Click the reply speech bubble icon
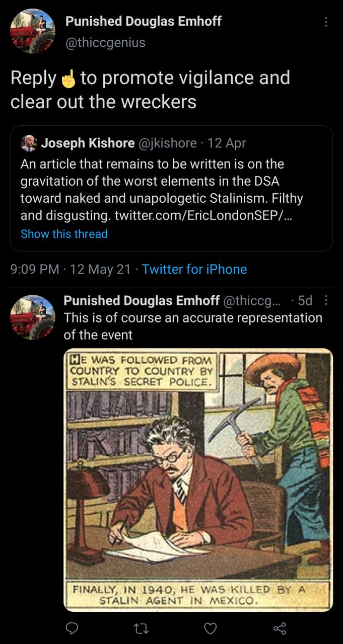 (x=72, y=627)
